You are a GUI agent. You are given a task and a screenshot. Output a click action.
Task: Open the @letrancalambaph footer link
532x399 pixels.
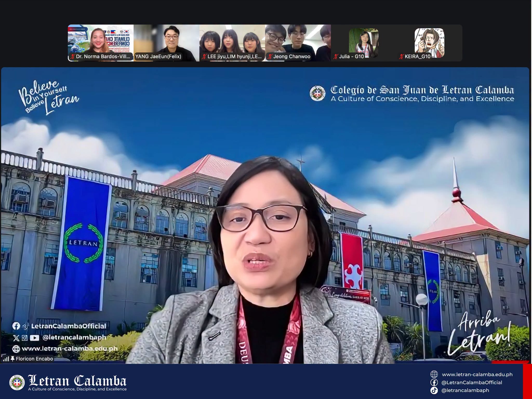coord(465,390)
